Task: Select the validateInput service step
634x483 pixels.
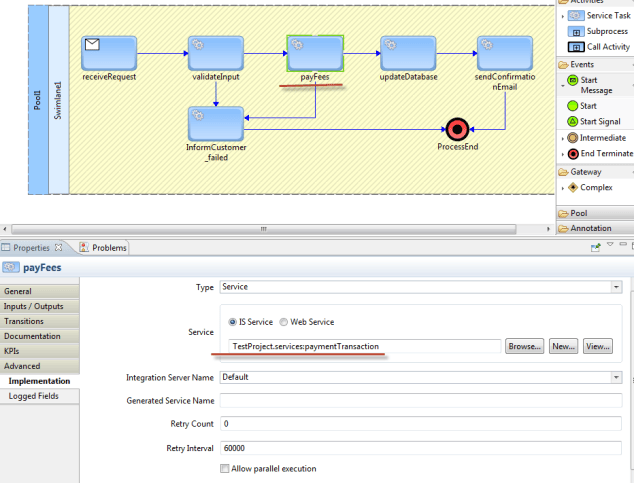Action: (x=216, y=53)
